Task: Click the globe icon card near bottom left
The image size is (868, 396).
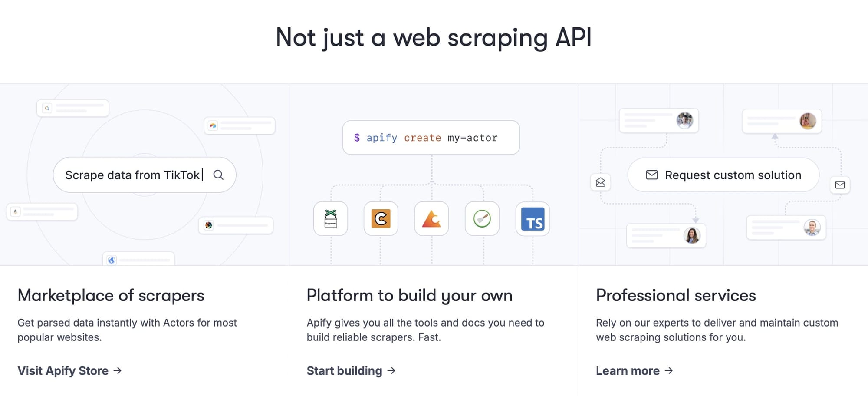Action: click(112, 260)
